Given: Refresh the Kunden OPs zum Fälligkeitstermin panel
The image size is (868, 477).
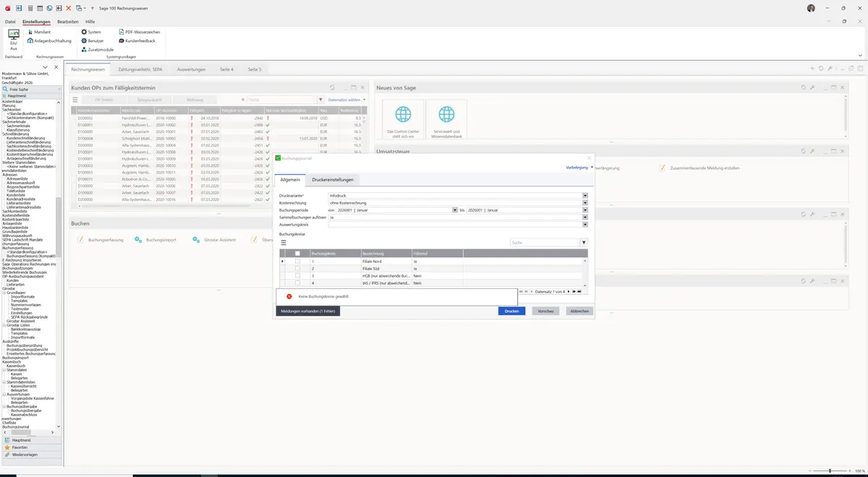Looking at the screenshot, I should pyautogui.click(x=333, y=87).
